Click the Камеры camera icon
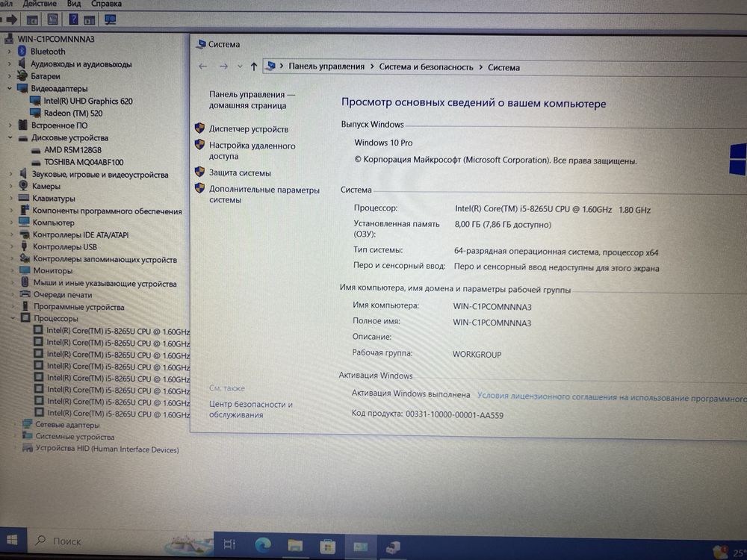 23,186
